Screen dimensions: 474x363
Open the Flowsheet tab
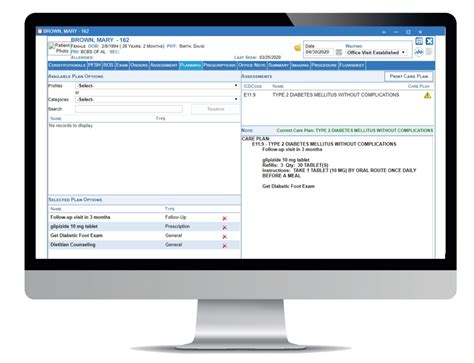[x=351, y=65]
